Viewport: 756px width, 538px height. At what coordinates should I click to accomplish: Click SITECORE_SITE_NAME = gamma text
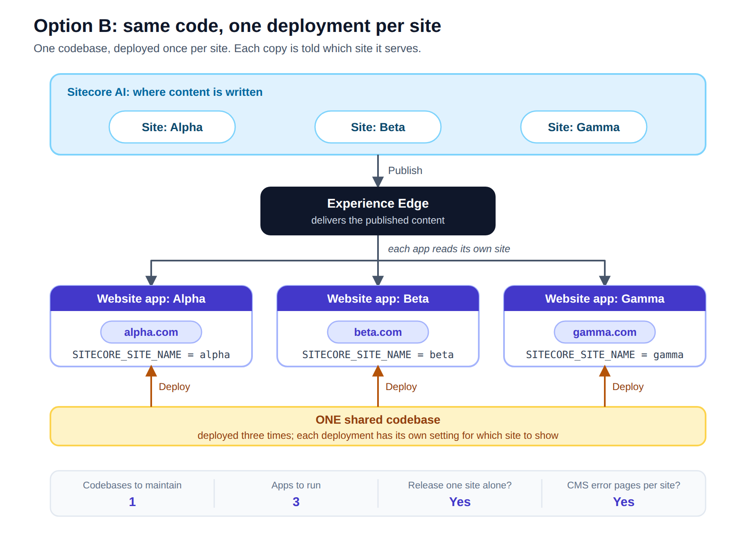(605, 355)
